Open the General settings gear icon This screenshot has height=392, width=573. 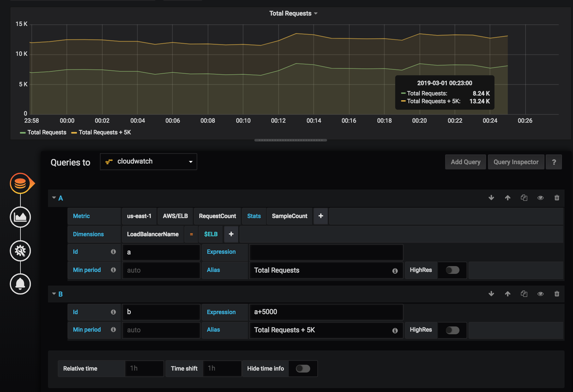coord(20,251)
